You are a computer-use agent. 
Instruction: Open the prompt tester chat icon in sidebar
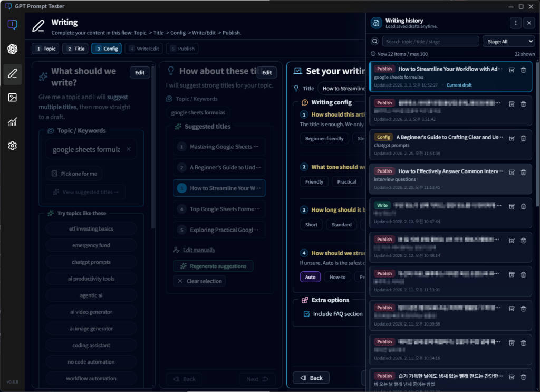click(x=12, y=24)
